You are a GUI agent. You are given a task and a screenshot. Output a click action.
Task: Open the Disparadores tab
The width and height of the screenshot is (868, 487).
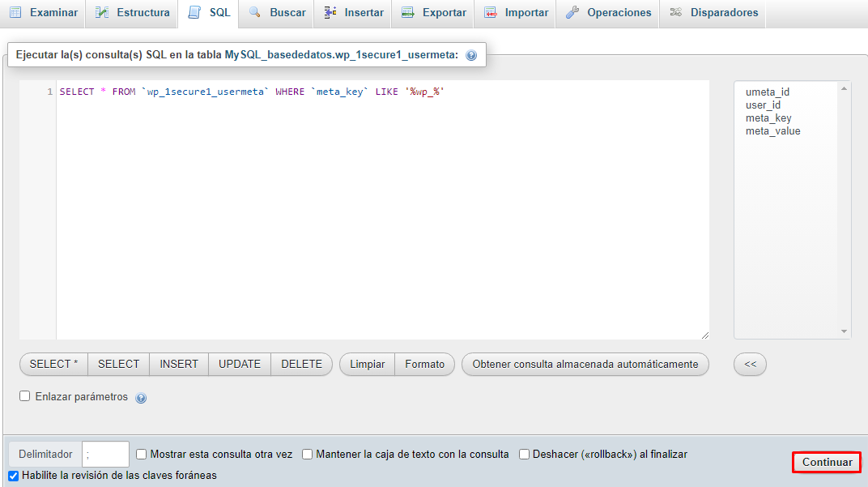(x=713, y=13)
